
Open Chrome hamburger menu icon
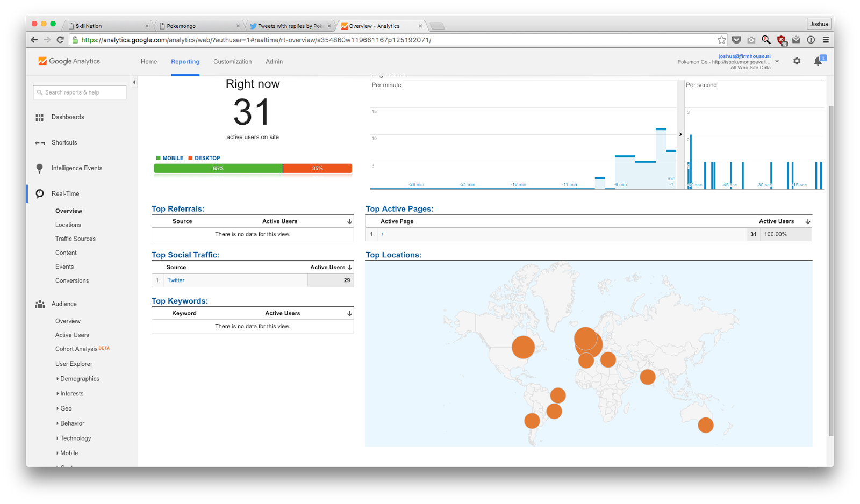tap(826, 40)
